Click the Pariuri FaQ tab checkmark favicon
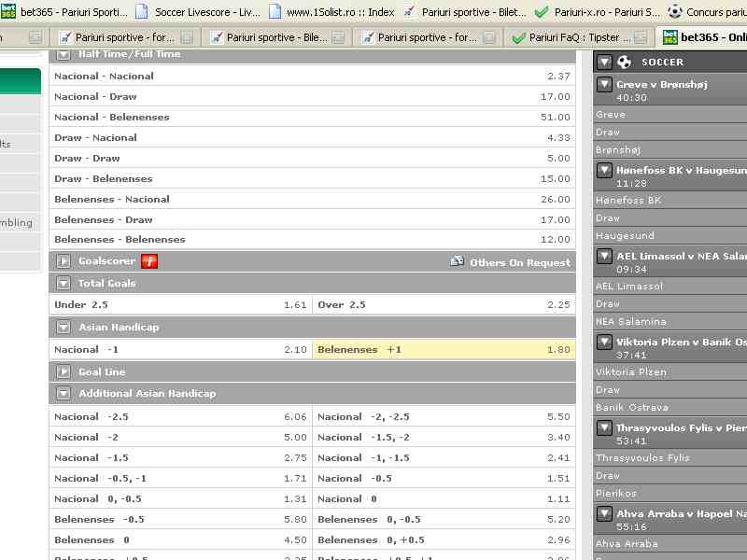Screen dimensions: 747x560 coord(518,37)
